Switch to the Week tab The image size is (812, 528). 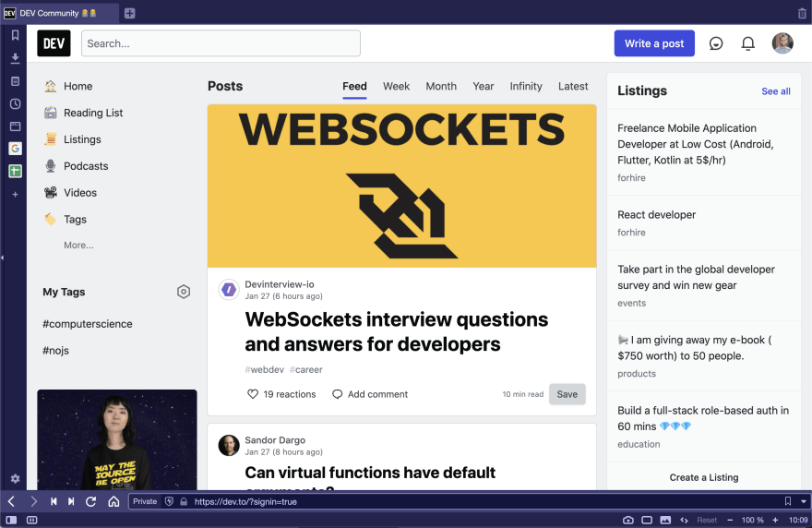396,86
